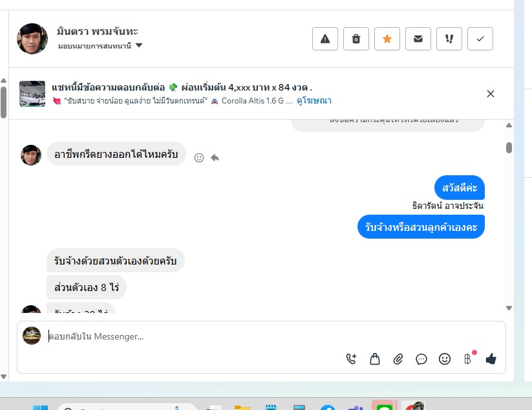This screenshot has width=532, height=410.
Task: Click the exclamation marks priority icon
Action: [449, 39]
